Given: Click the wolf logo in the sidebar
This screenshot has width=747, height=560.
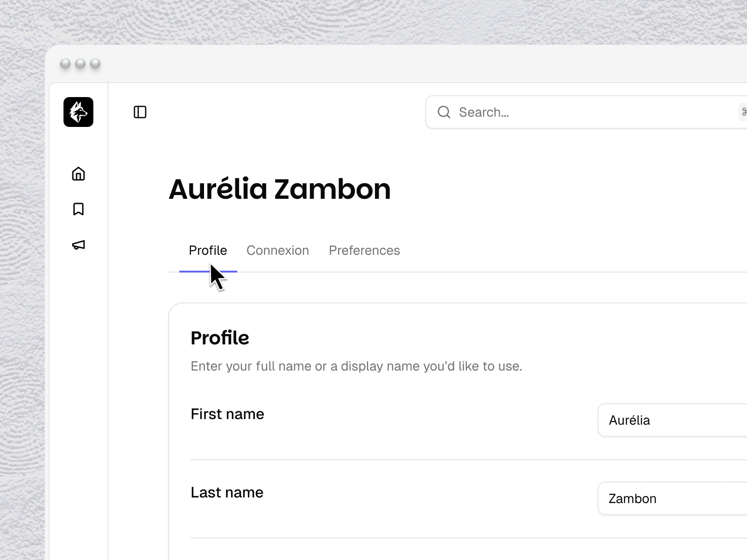Looking at the screenshot, I should (78, 112).
